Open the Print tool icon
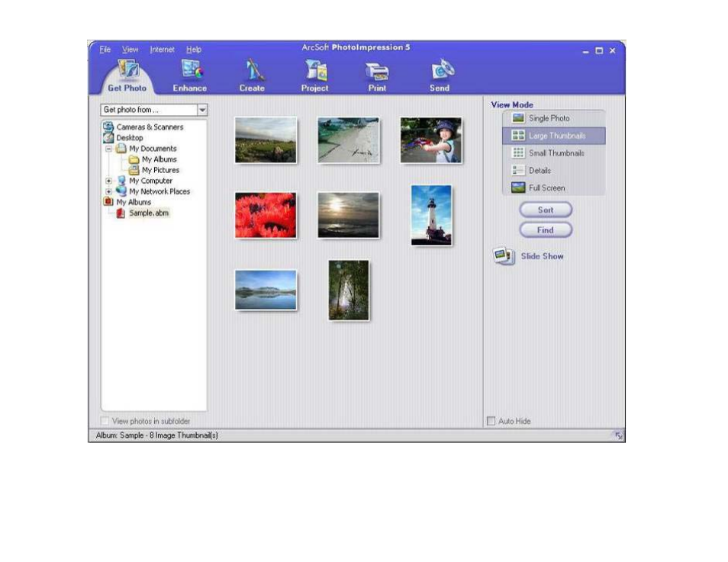 click(x=377, y=72)
